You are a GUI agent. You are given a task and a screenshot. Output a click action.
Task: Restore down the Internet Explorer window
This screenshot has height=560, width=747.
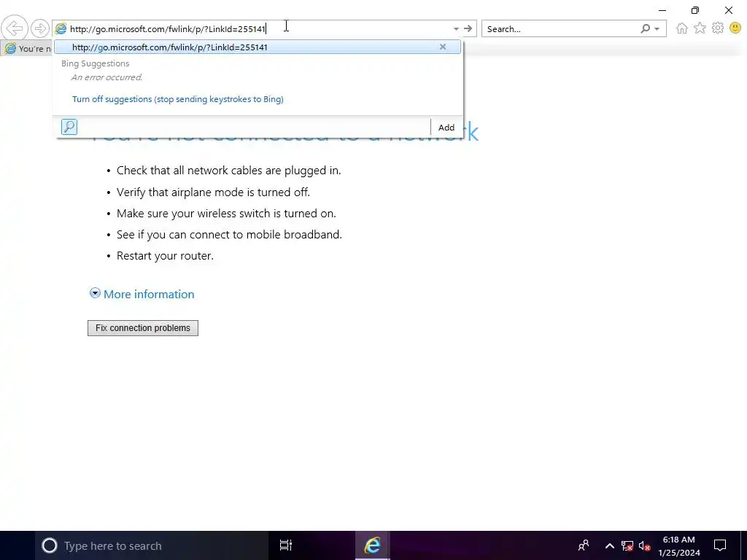(x=695, y=10)
